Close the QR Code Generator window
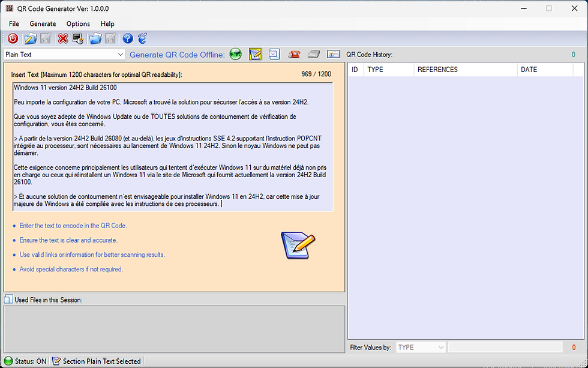The image size is (588, 368). coord(575,8)
